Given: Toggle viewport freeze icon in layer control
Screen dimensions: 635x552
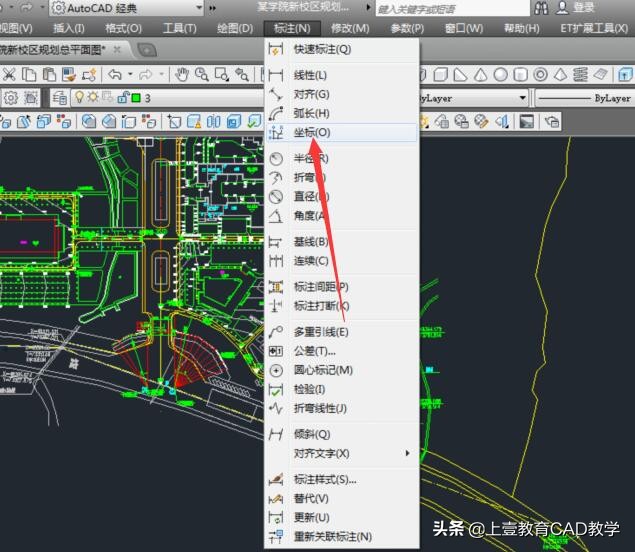Looking at the screenshot, I should coord(108,97).
